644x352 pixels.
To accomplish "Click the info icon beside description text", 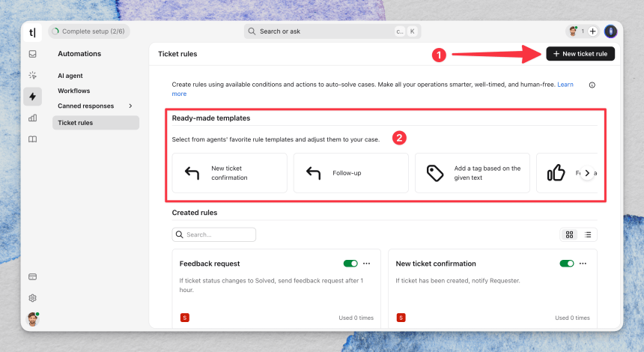I will coord(592,85).
